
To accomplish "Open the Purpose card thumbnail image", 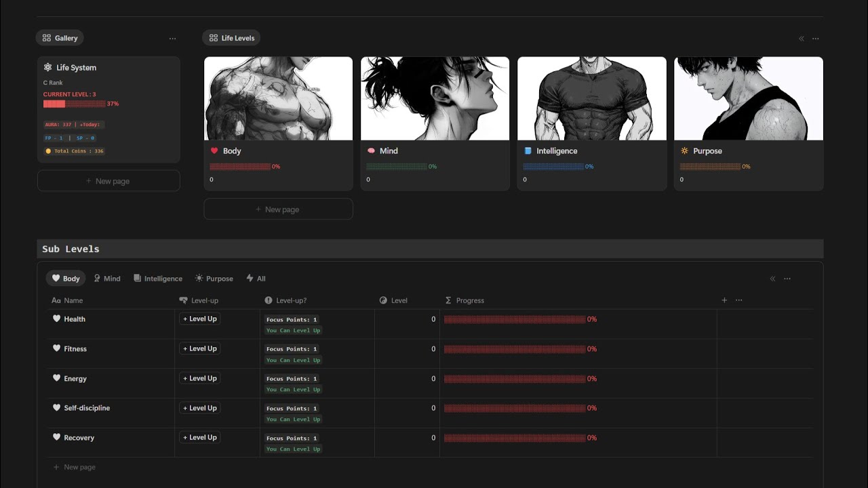I will point(749,98).
